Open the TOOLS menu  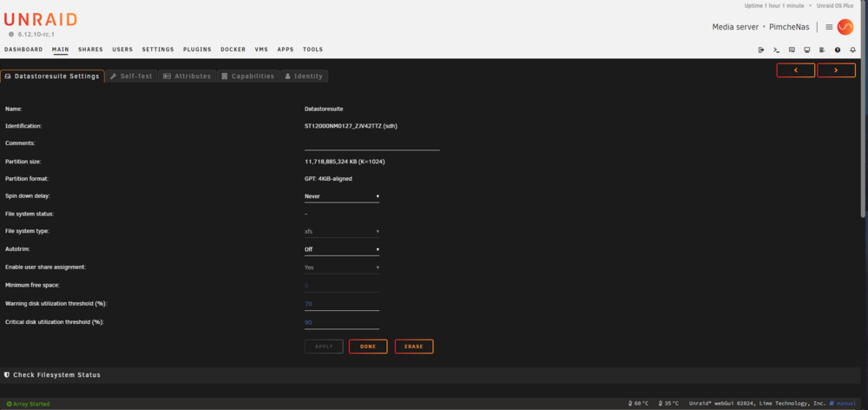click(312, 50)
